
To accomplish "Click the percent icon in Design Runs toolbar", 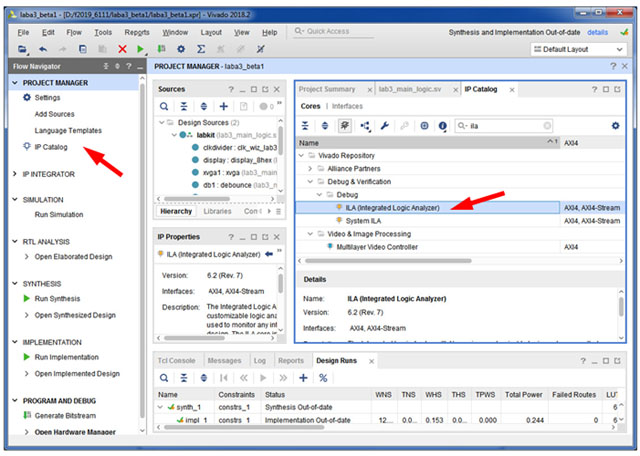I will tap(323, 378).
